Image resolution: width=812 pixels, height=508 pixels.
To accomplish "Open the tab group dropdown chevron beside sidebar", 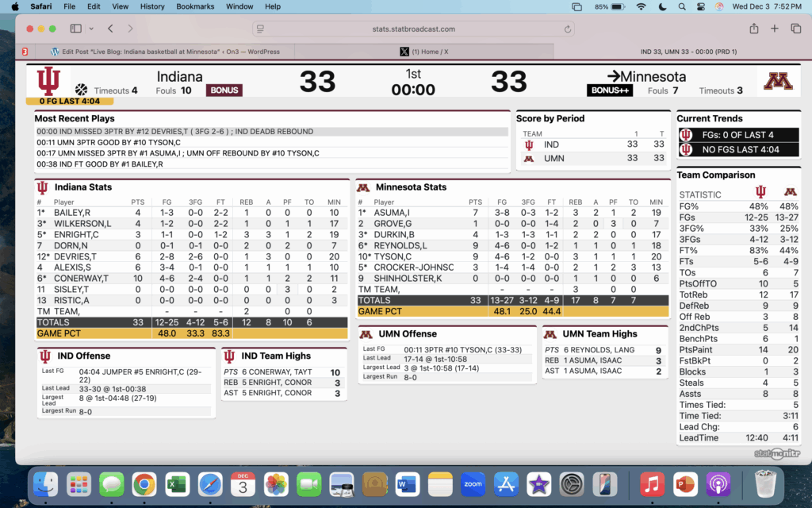I will [90, 29].
